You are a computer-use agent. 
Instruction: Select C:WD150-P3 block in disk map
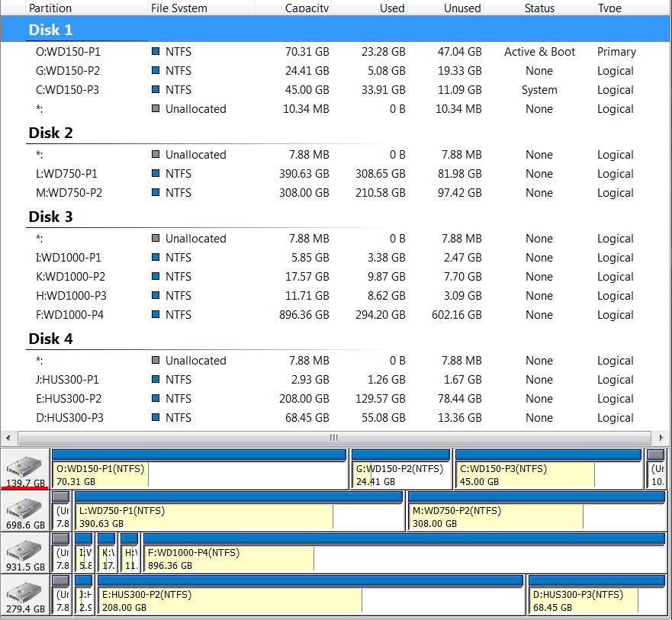click(548, 469)
